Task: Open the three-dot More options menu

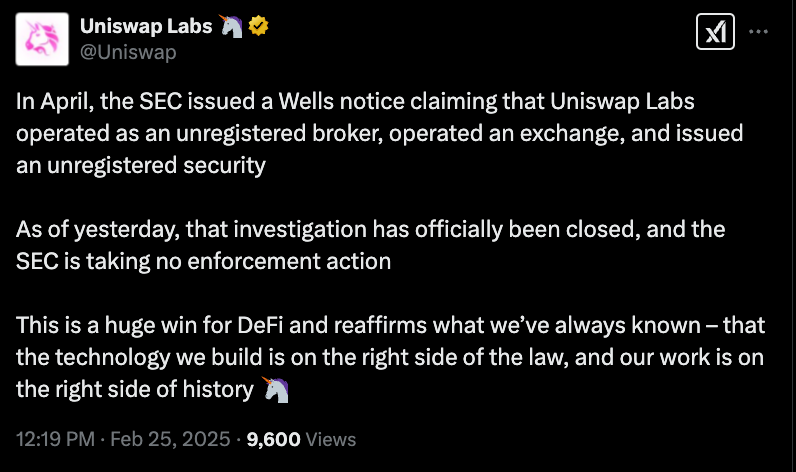Action: (x=759, y=32)
